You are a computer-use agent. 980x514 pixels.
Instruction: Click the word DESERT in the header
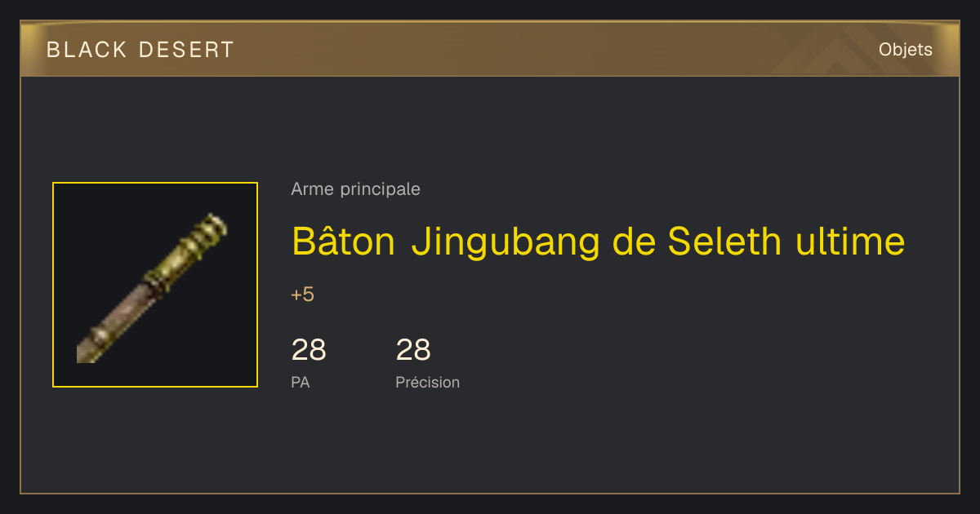coord(186,50)
